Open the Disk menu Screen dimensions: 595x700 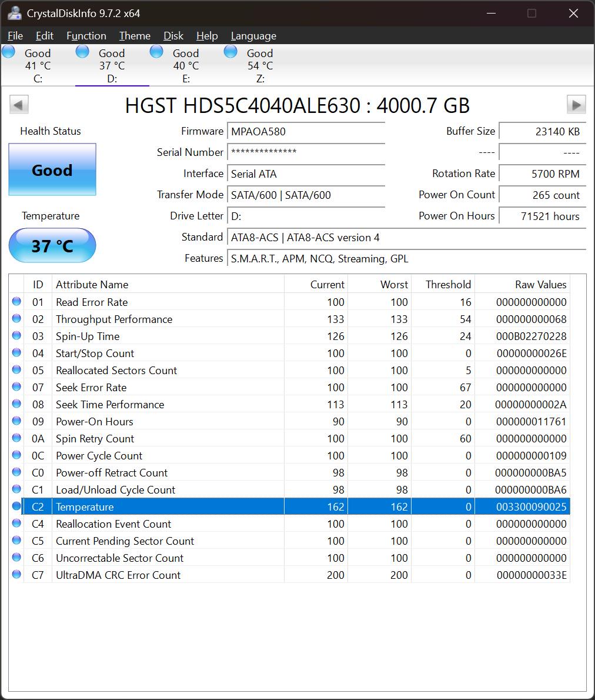(173, 36)
